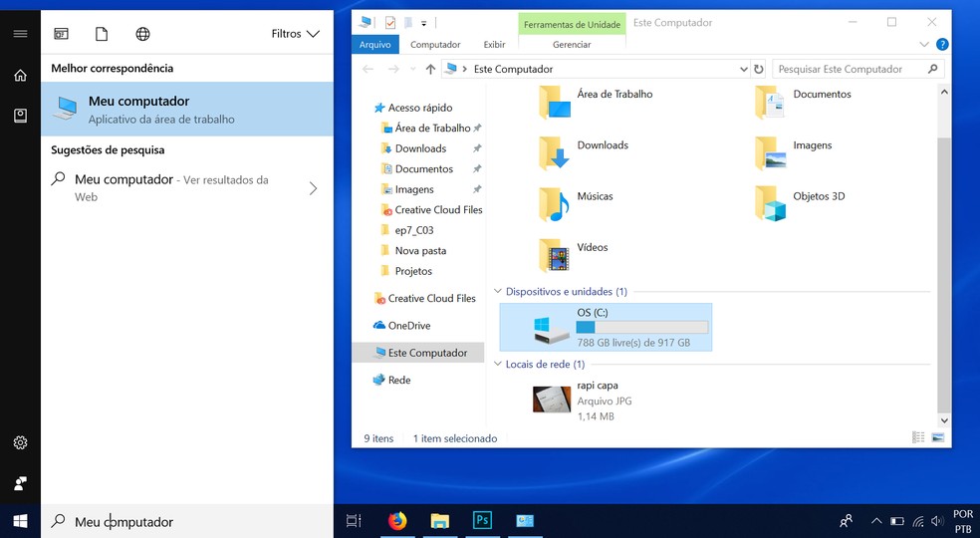Open the Arquivo ribbon tab

375,45
